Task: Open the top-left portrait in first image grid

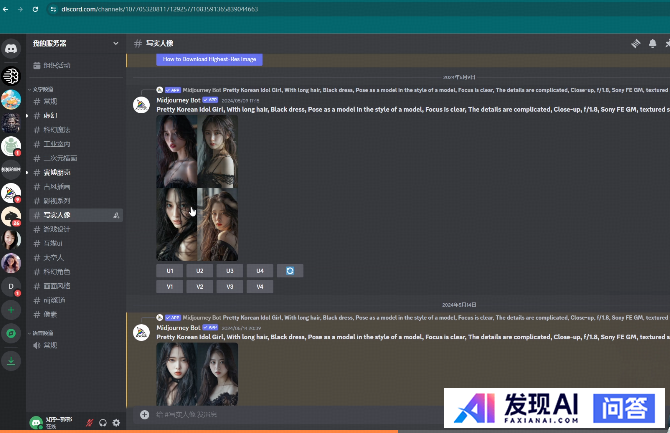Action: coord(176,151)
